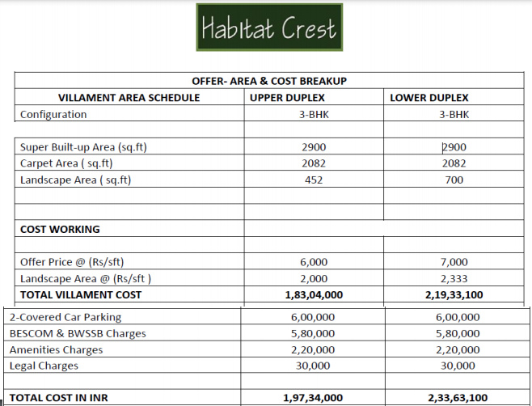Click total cost 2,33,63,100
Image resolution: width=532 pixels, height=406 pixels.
[458, 398]
